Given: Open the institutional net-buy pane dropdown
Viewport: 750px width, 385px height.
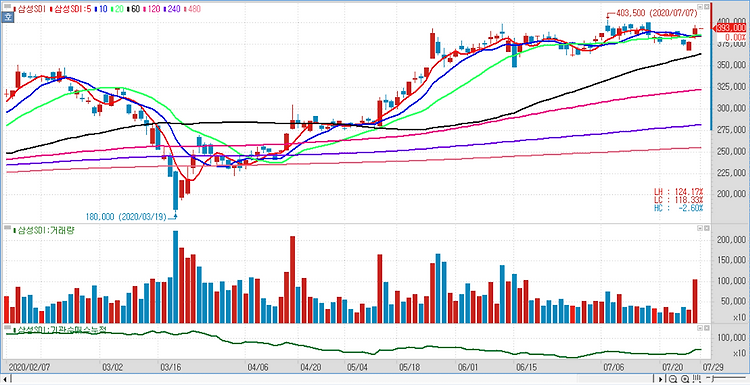Looking at the screenshot, I should 700,329.
